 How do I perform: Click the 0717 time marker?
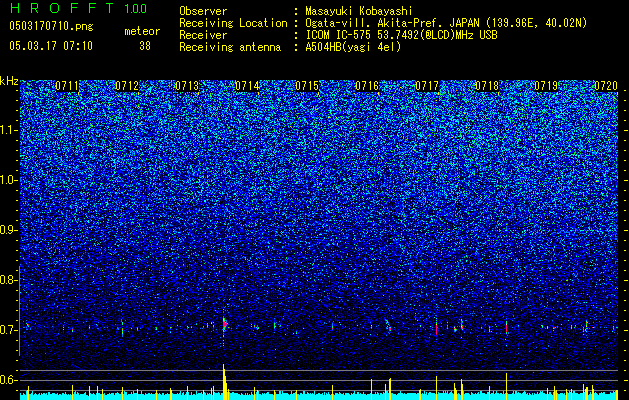tap(427, 86)
